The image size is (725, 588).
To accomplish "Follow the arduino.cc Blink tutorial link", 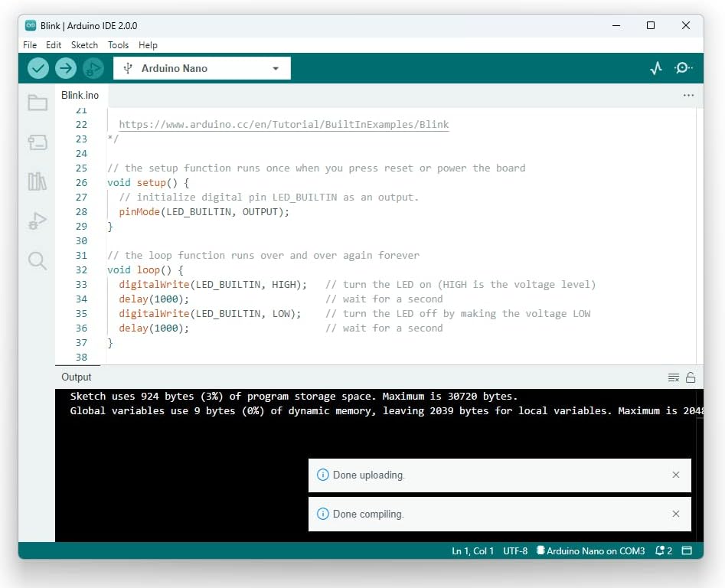I will (x=284, y=124).
